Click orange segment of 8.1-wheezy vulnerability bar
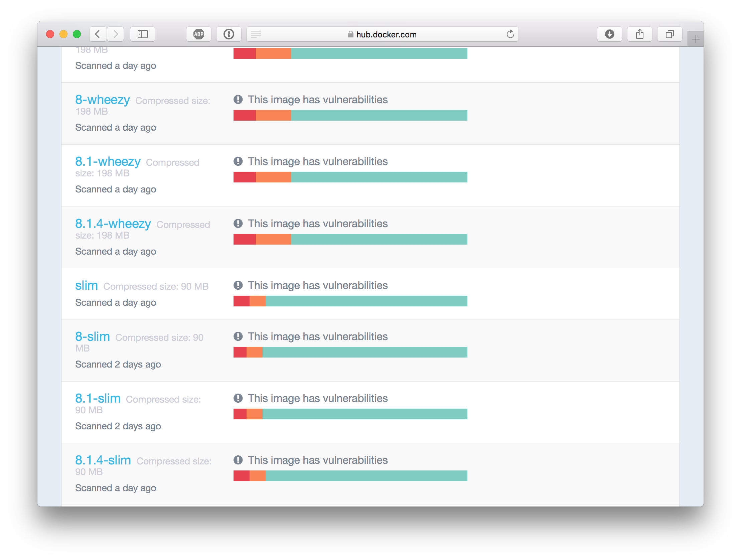Viewport: 741px width, 560px height. pos(273,177)
